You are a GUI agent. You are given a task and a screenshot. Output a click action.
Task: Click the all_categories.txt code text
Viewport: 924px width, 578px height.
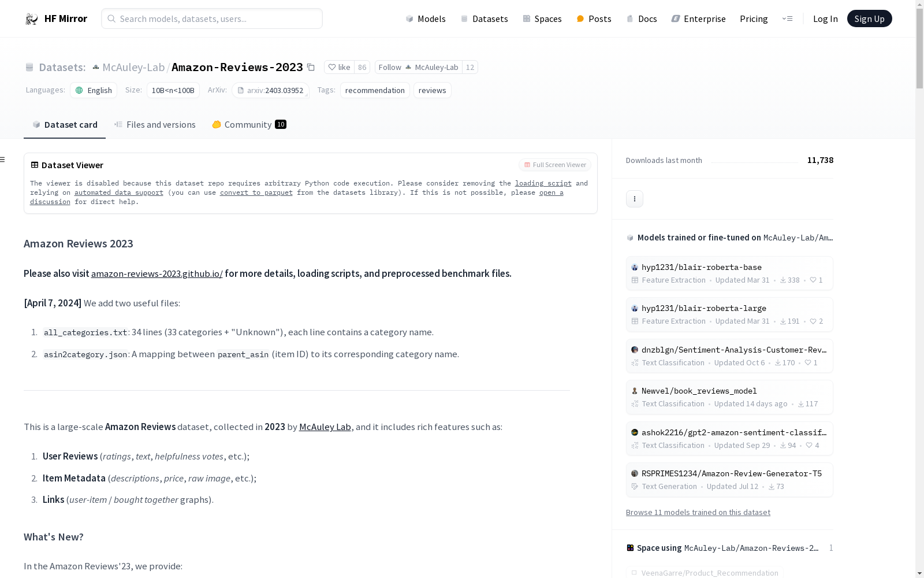click(85, 332)
